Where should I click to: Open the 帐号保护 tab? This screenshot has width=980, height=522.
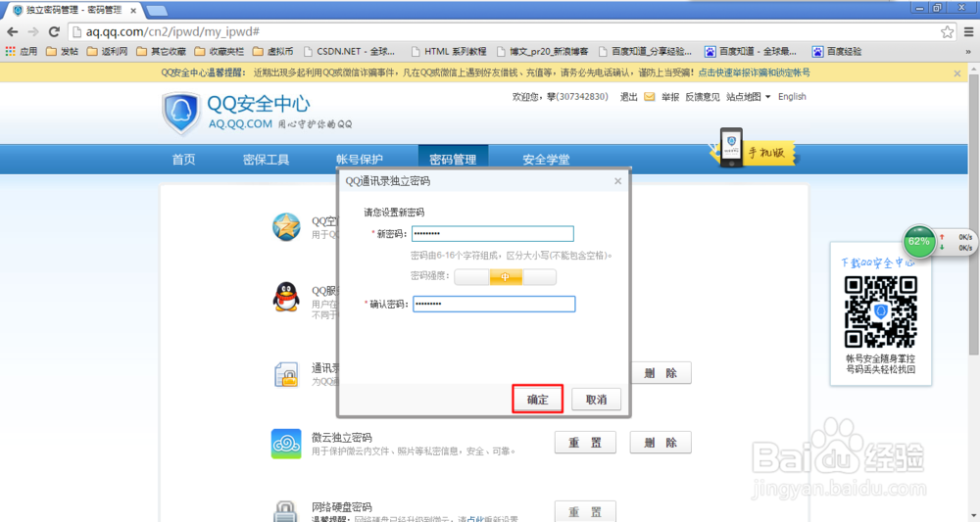[x=360, y=160]
